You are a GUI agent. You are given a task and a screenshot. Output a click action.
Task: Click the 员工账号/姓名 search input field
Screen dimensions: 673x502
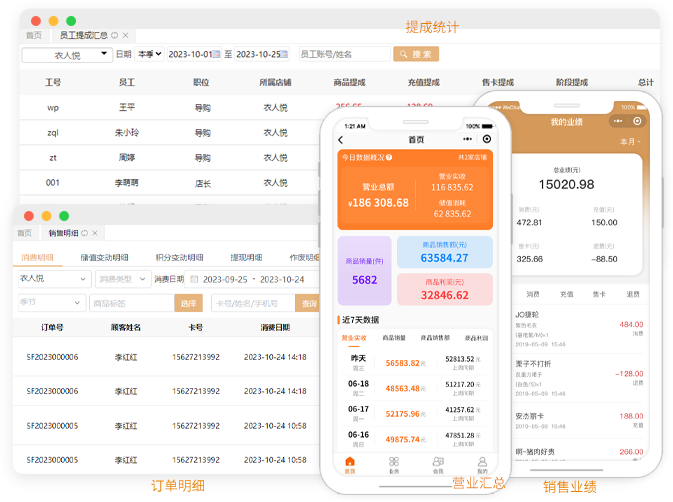[x=344, y=54]
